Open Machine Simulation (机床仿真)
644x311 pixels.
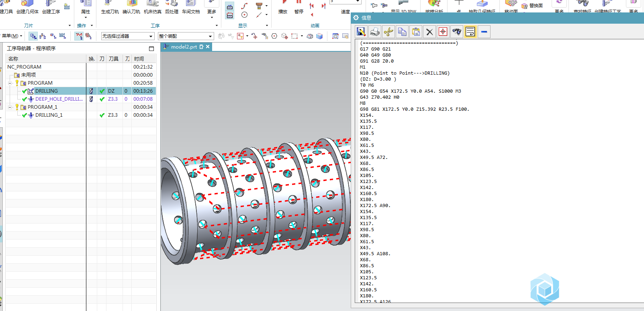click(x=153, y=7)
